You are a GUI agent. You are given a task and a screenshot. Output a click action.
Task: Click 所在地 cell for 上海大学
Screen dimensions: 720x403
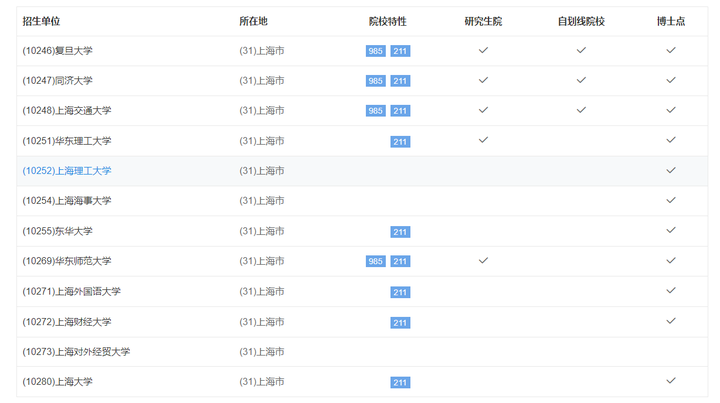(x=262, y=382)
